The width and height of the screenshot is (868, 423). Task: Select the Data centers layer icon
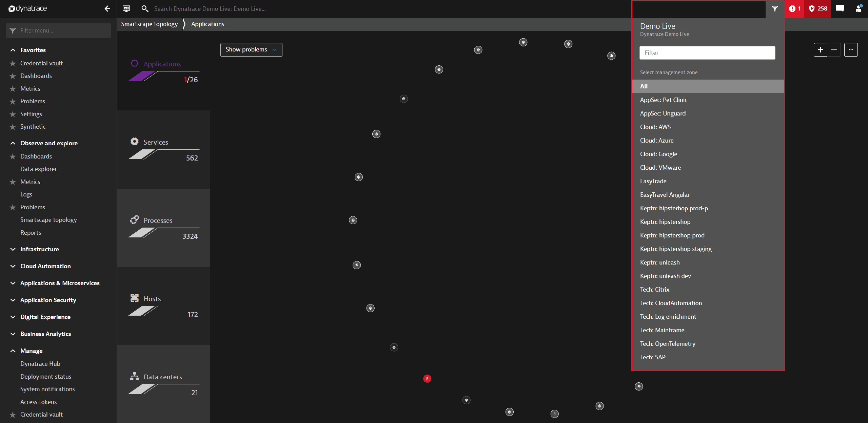[135, 376]
